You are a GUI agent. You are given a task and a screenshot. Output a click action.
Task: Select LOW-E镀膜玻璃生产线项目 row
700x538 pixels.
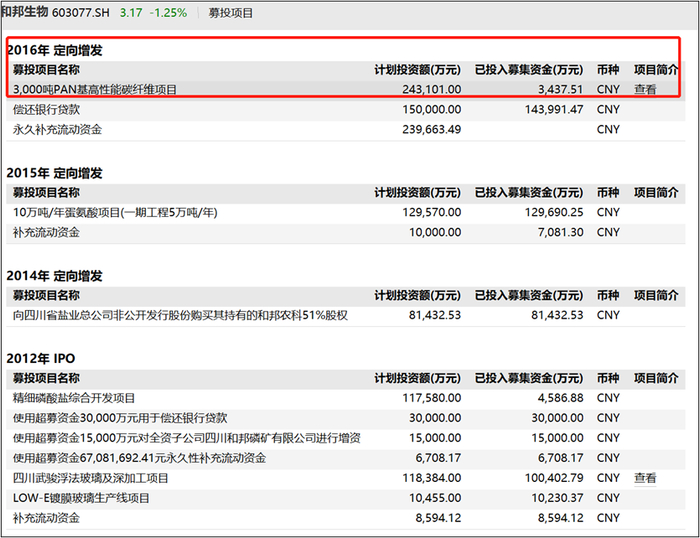[346, 498]
